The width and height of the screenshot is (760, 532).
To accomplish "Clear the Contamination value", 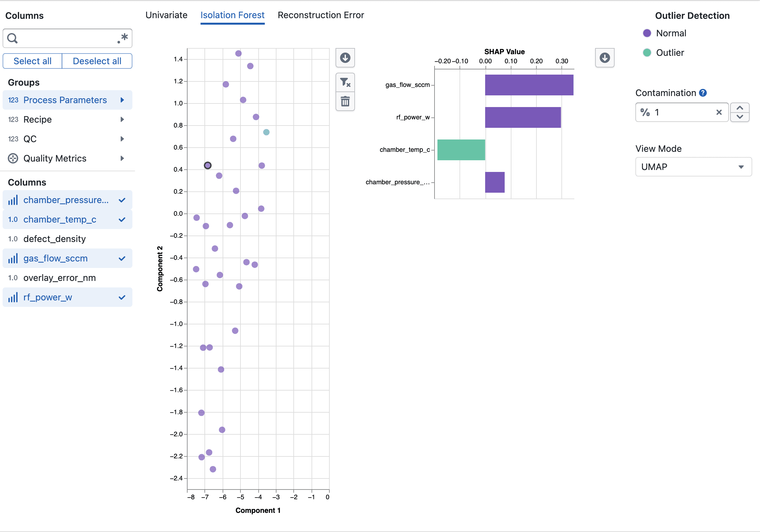I will click(719, 112).
